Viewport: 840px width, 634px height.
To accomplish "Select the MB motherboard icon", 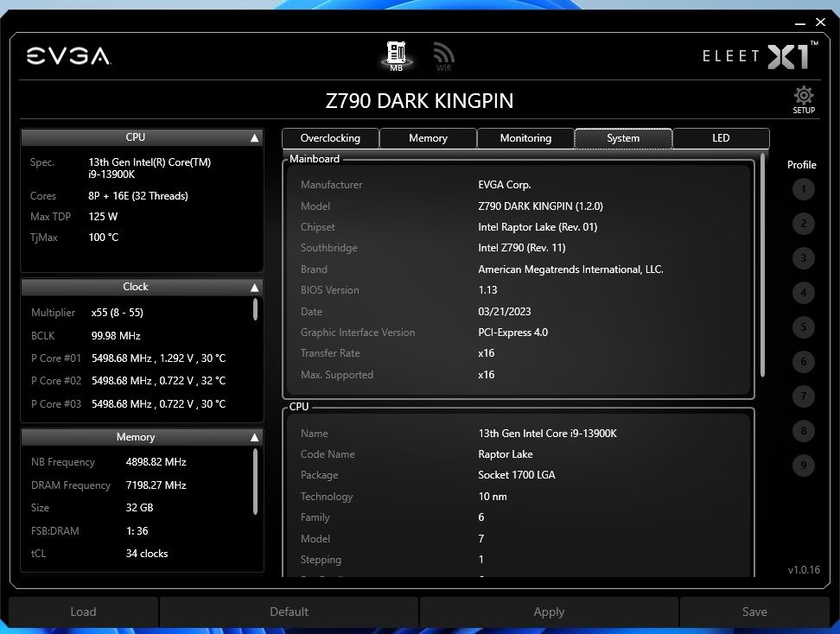I will pyautogui.click(x=397, y=56).
